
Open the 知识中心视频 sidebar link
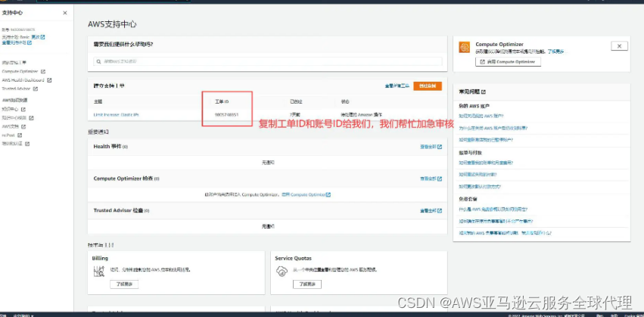pos(14,118)
